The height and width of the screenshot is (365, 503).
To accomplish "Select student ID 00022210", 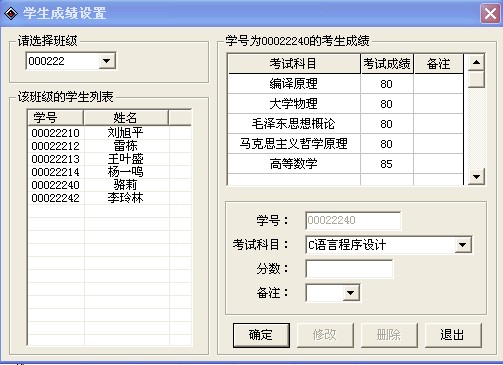I will (56, 133).
